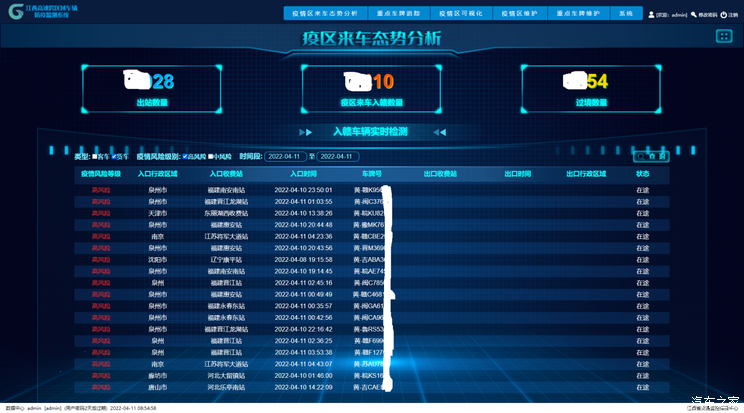Click the admin user icon

pos(651,15)
